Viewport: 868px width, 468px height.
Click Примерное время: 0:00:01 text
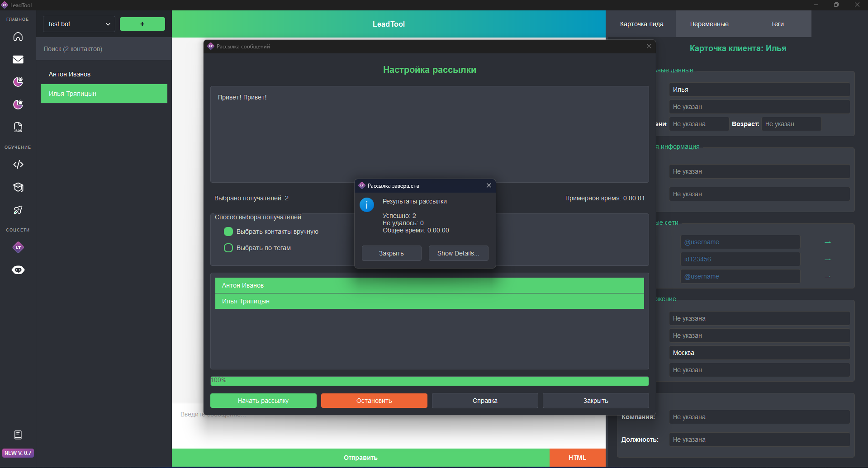point(605,198)
